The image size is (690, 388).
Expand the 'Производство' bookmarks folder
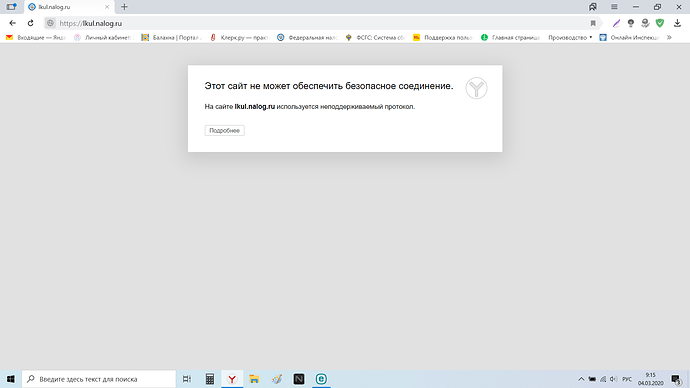(x=570, y=38)
